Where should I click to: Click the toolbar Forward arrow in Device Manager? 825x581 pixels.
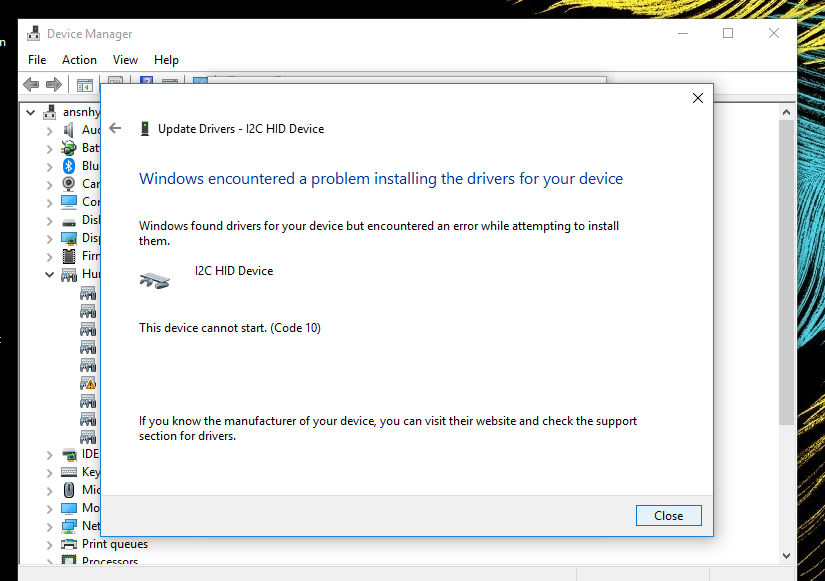(x=54, y=84)
